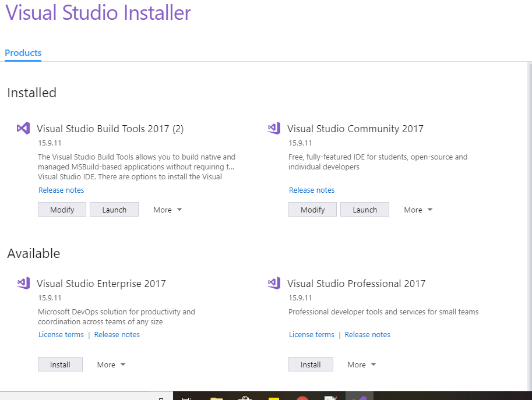Click the Visual Studio Professional 2017 icon
The image size is (532, 400).
click(274, 284)
